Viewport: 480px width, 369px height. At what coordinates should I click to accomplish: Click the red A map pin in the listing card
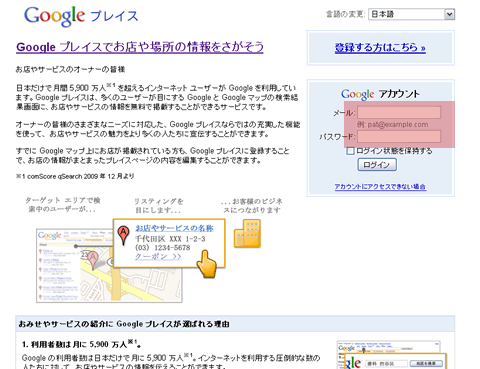coord(124,234)
